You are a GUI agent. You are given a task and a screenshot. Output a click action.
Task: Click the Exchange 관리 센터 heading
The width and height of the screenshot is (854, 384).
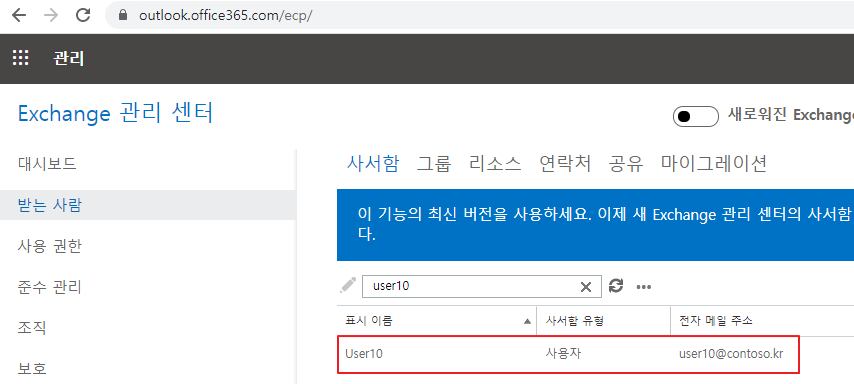pyautogui.click(x=115, y=113)
